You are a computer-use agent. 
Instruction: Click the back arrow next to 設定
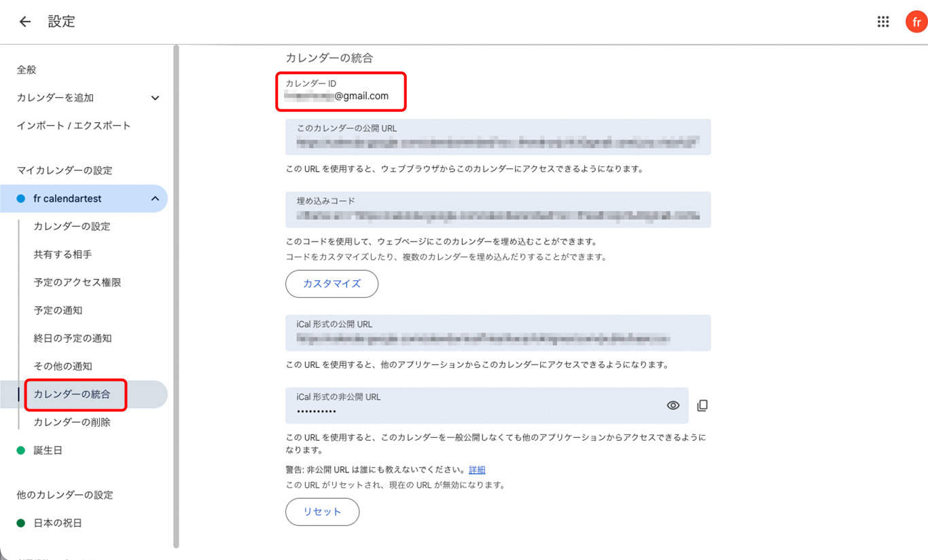[x=25, y=22]
